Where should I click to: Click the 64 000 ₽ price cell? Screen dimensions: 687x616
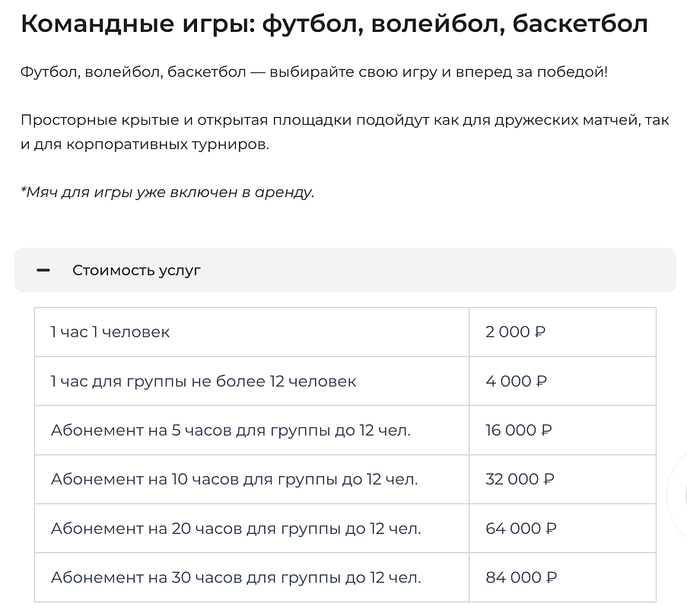pyautogui.click(x=520, y=529)
